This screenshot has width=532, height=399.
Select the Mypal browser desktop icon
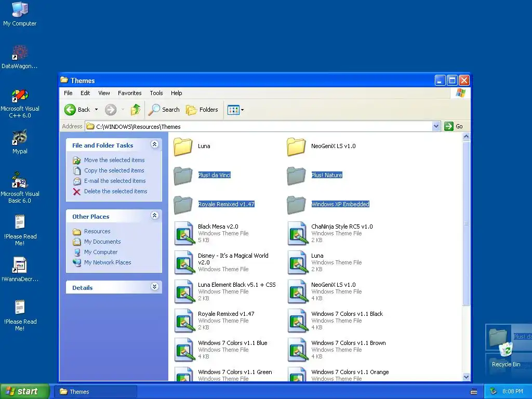(20, 142)
